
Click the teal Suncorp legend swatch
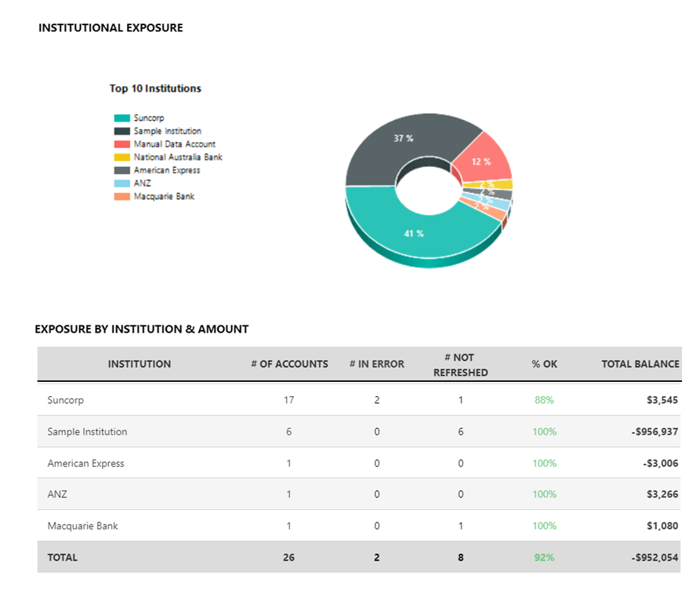tap(122, 118)
